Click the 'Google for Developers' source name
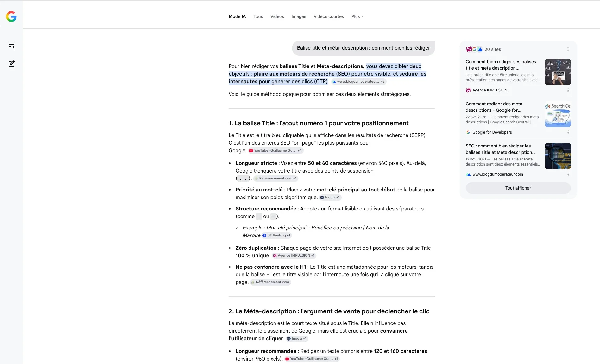This screenshot has height=364, width=600. pos(492,132)
